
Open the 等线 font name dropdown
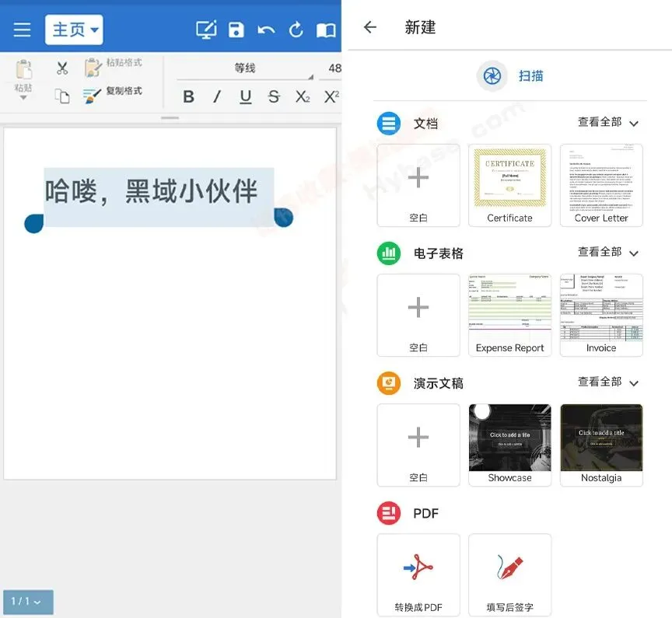pos(245,68)
